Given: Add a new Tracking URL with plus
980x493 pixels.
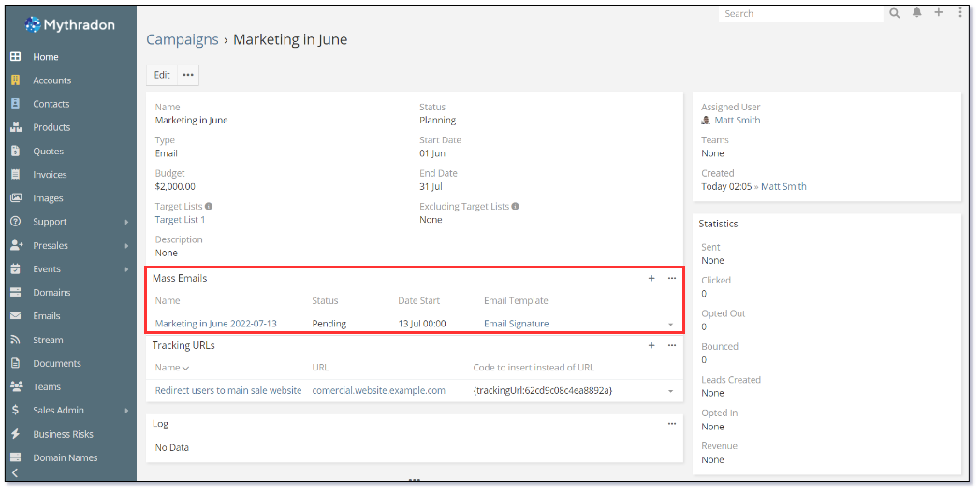Looking at the screenshot, I should [x=651, y=345].
